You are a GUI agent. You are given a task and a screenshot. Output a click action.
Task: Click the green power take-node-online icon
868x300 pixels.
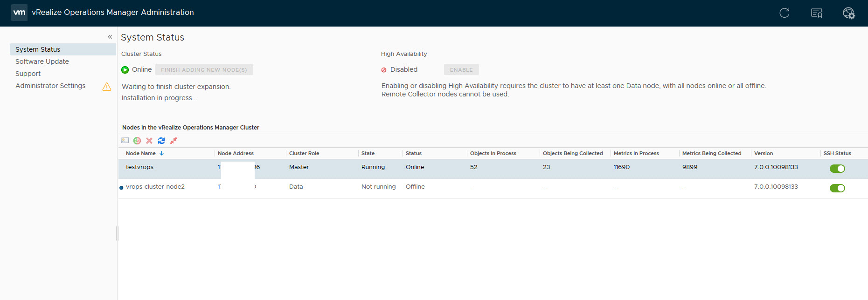click(x=137, y=141)
